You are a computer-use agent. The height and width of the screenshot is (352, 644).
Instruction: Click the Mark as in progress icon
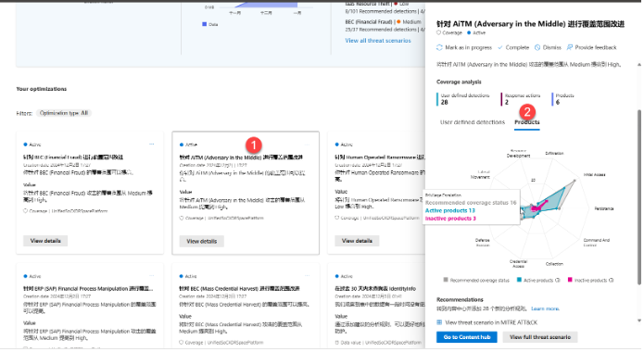439,47
